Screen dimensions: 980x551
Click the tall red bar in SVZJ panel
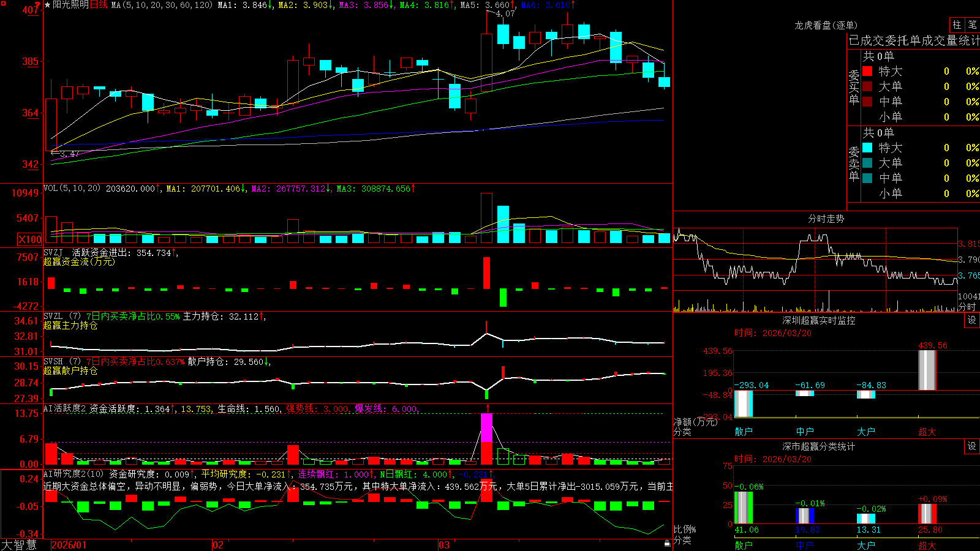pyautogui.click(x=487, y=273)
